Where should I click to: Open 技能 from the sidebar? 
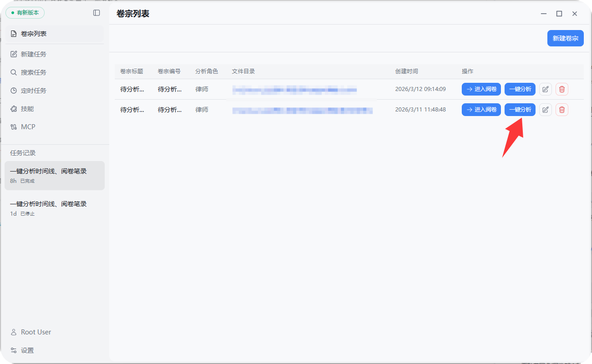pyautogui.click(x=27, y=109)
